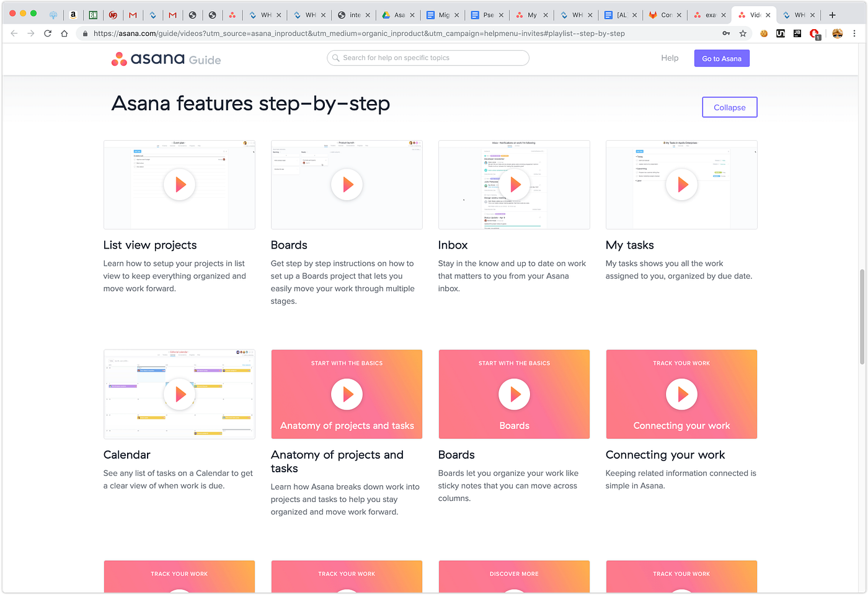
Task: Open the Chrome profile avatar
Action: tap(838, 33)
